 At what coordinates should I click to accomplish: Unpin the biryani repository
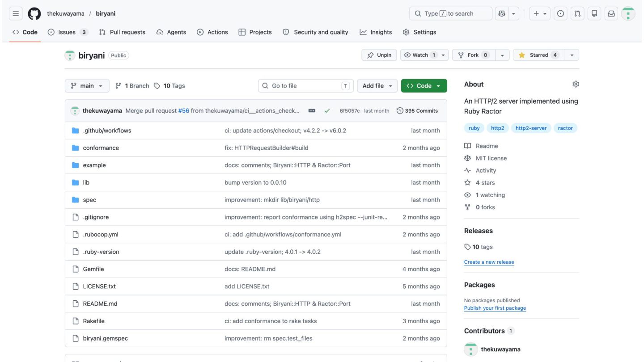379,55
